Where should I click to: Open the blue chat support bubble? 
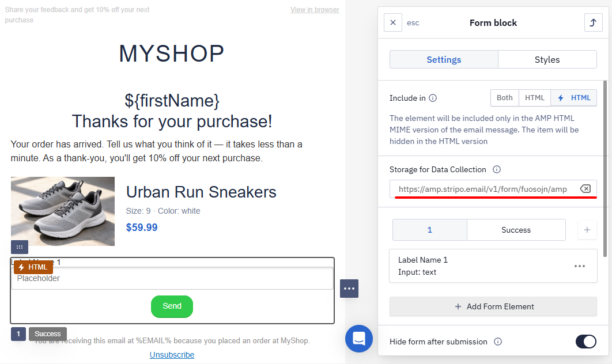point(358,339)
